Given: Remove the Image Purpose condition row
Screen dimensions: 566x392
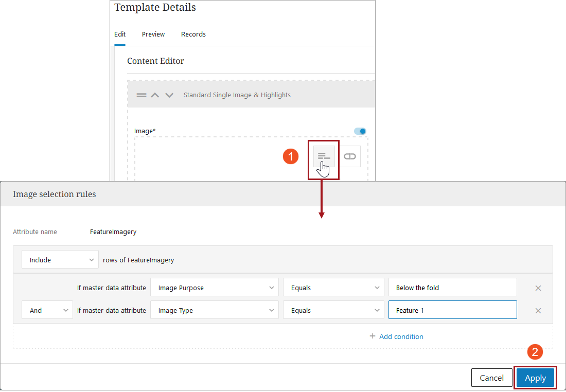Looking at the screenshot, I should click(538, 288).
